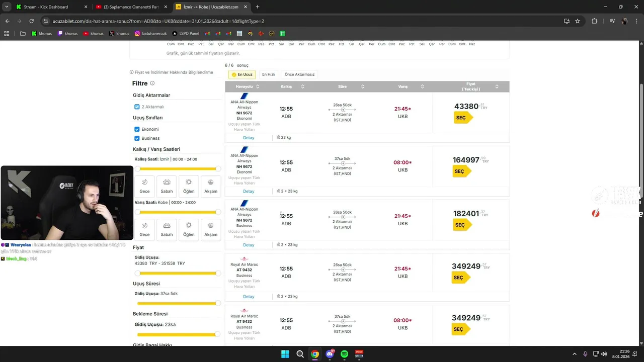
Task: Open the Chrome three-dot menu
Action: coord(637,21)
